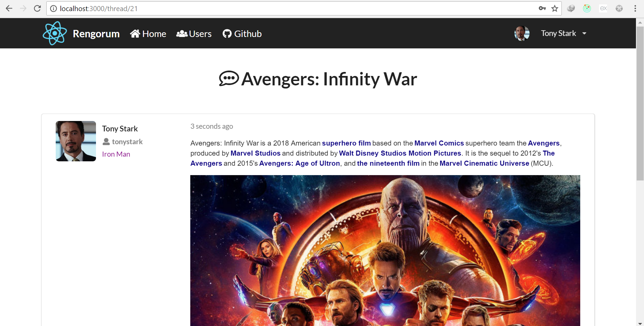The width and height of the screenshot is (644, 326).
Task: Click the Infinity War poster image
Action: click(385, 250)
